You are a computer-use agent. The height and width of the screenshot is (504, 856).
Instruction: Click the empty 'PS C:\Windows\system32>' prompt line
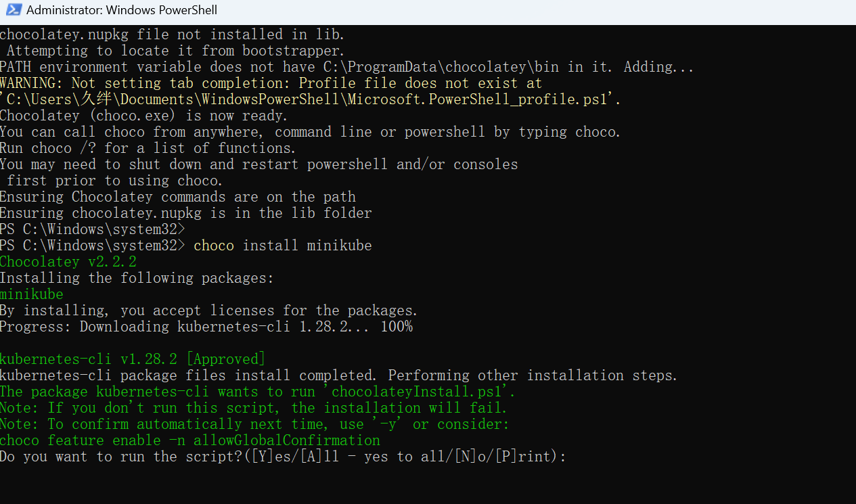tap(93, 229)
